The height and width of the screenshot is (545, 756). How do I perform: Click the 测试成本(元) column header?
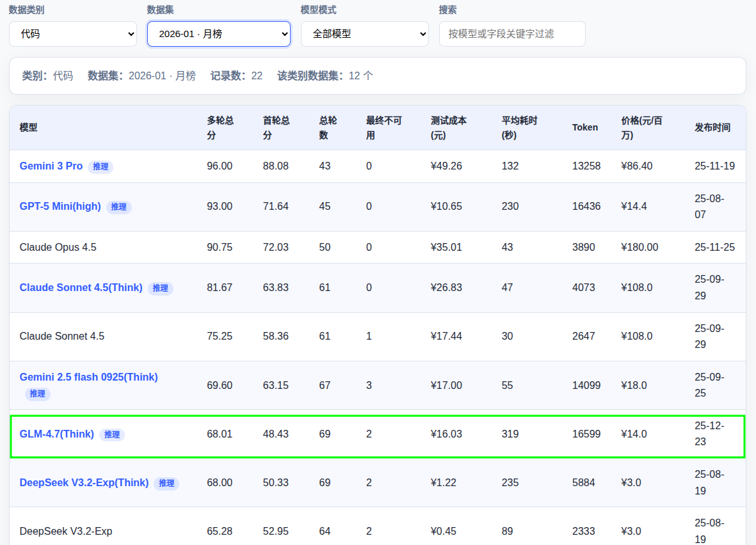click(x=448, y=127)
